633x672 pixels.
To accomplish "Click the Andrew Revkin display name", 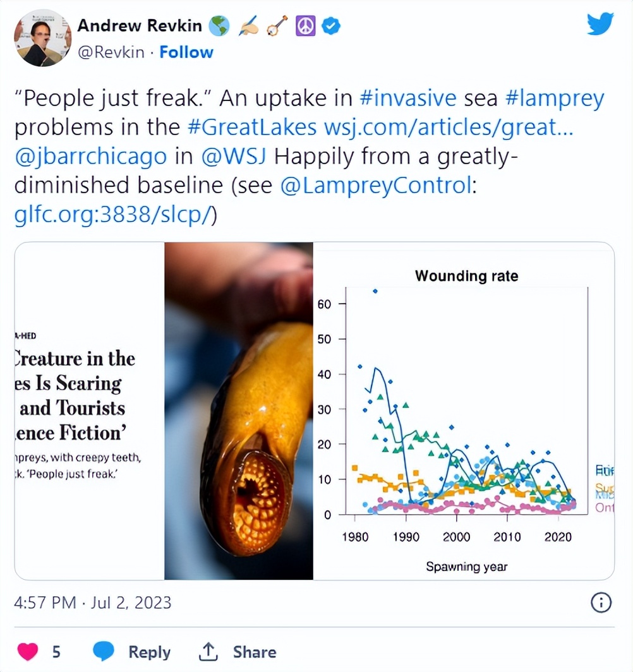I will (x=140, y=25).
